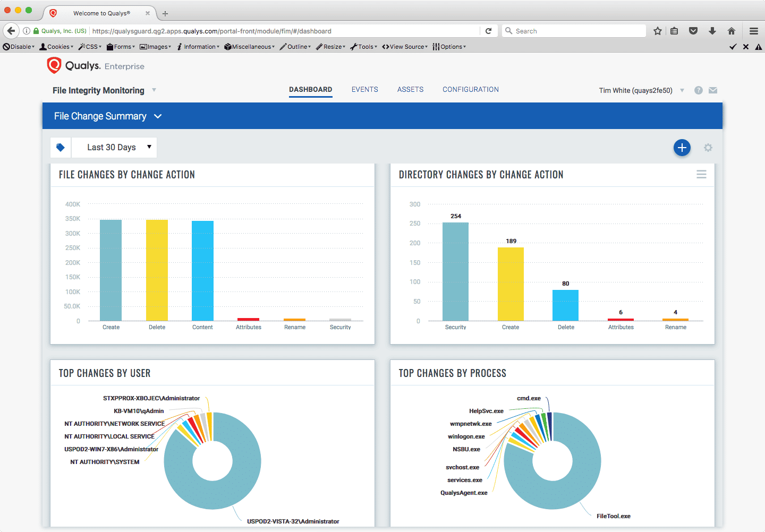765x532 pixels.
Task: Open the Tools developer menu
Action: click(x=363, y=47)
